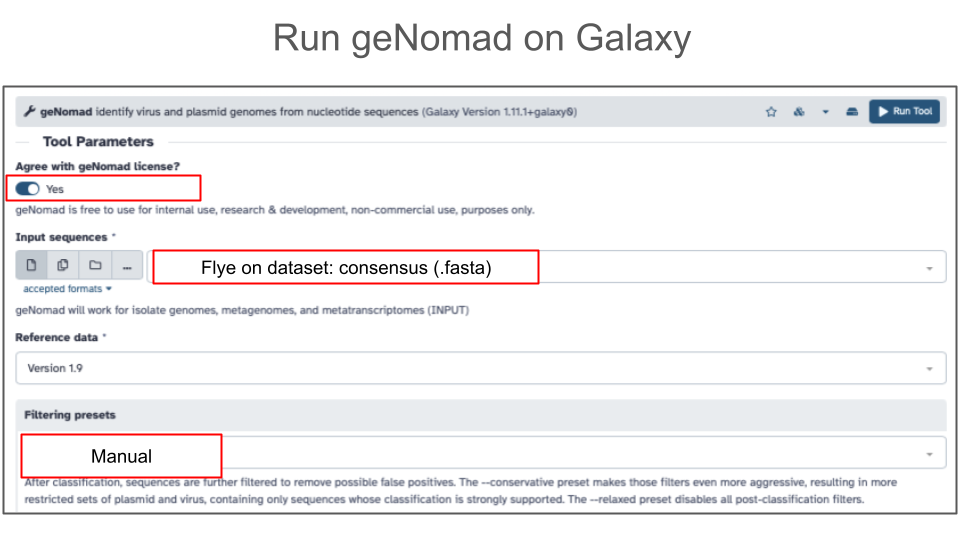960x540 pixels.
Task: Select the dataset collection folder icon
Action: coord(95,266)
